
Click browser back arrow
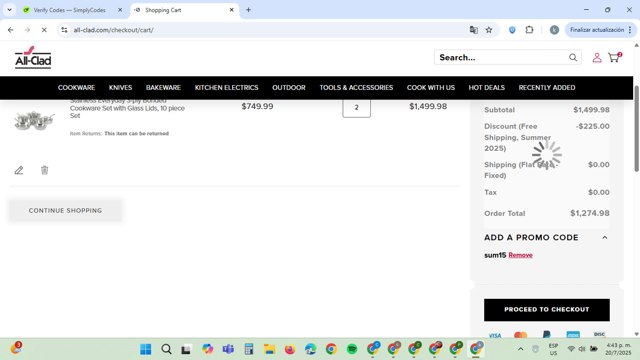pyautogui.click(x=11, y=30)
